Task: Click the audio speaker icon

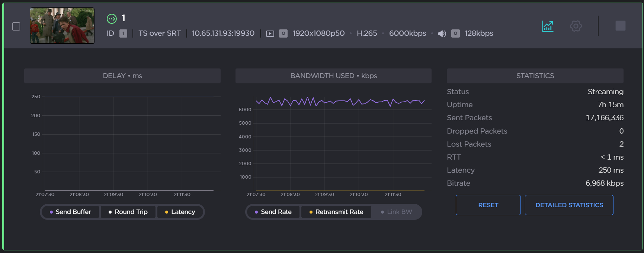Action: [x=442, y=34]
